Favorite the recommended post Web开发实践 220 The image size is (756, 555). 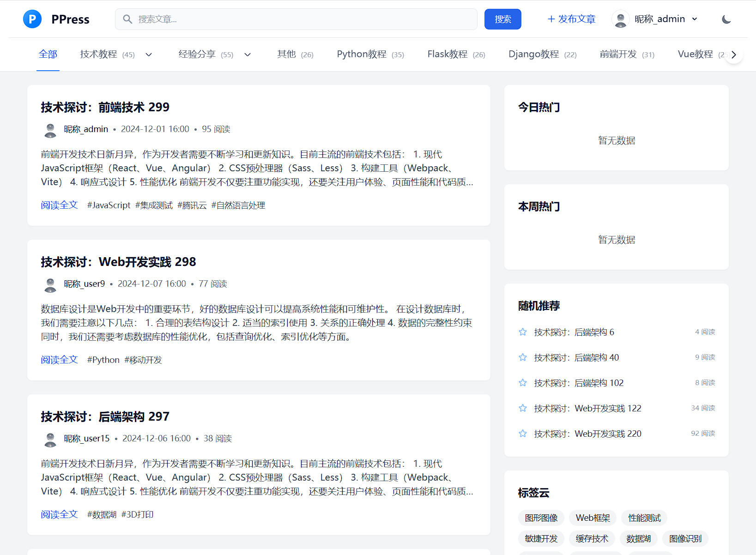(523, 434)
